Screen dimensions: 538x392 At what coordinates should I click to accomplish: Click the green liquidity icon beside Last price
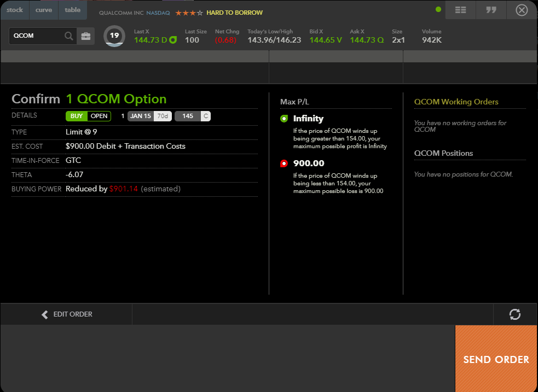173,40
